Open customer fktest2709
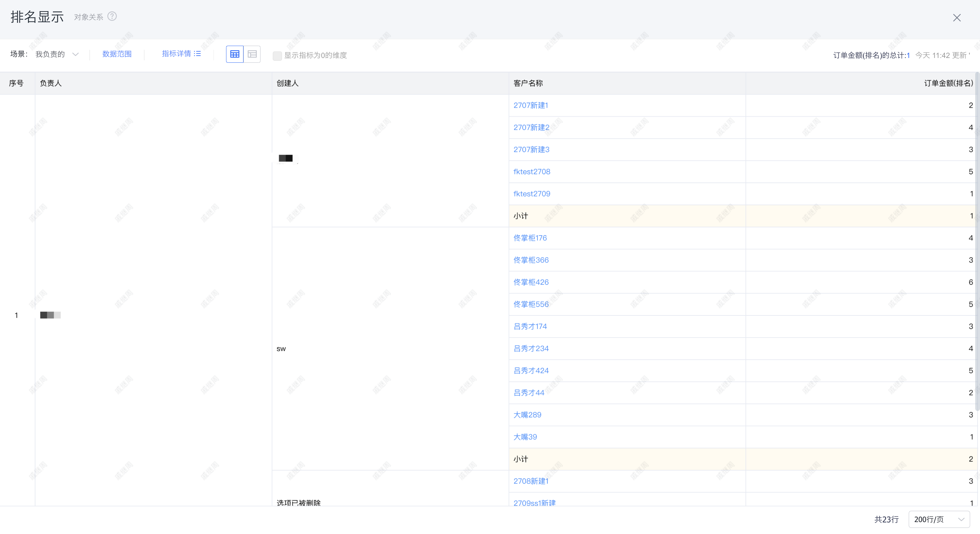 (532, 194)
